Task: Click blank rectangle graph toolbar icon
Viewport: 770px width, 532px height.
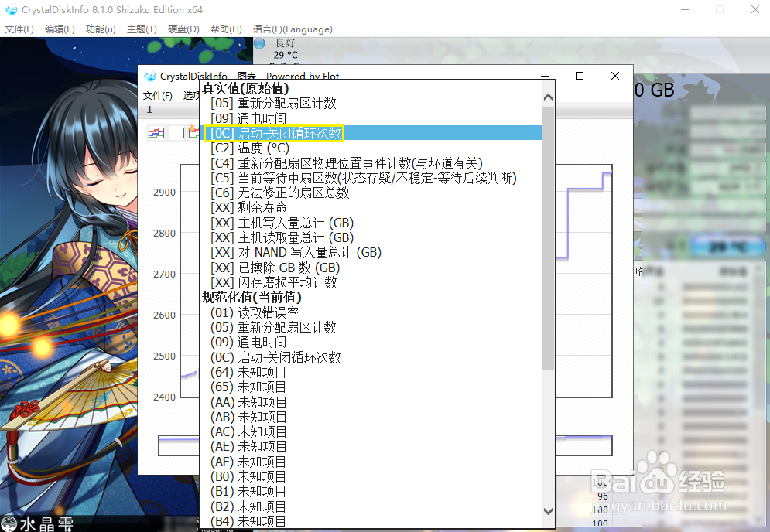Action: click(176, 133)
